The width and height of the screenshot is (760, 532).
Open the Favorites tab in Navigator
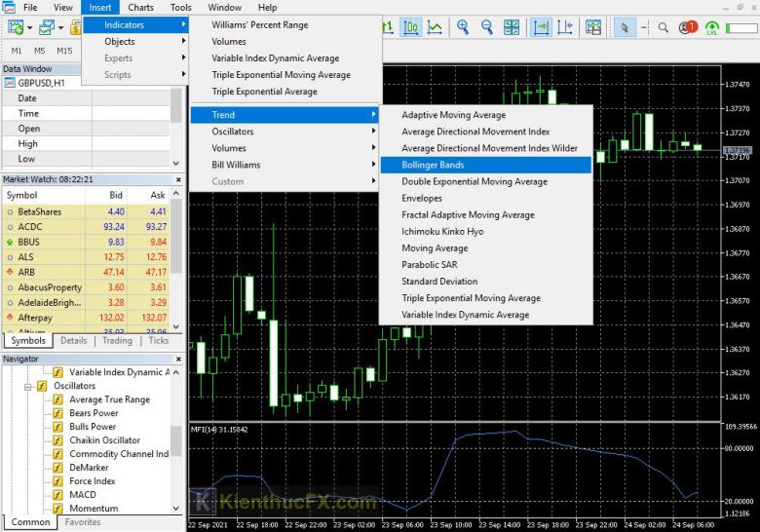pyautogui.click(x=82, y=522)
